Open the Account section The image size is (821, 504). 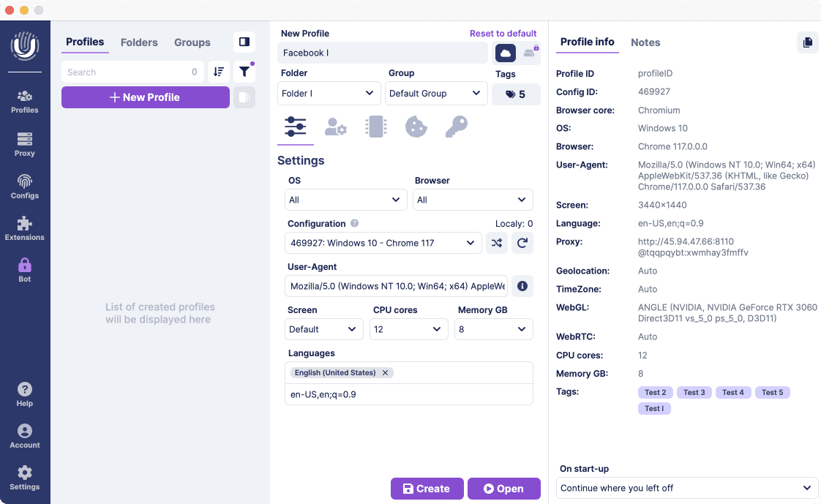click(x=25, y=437)
